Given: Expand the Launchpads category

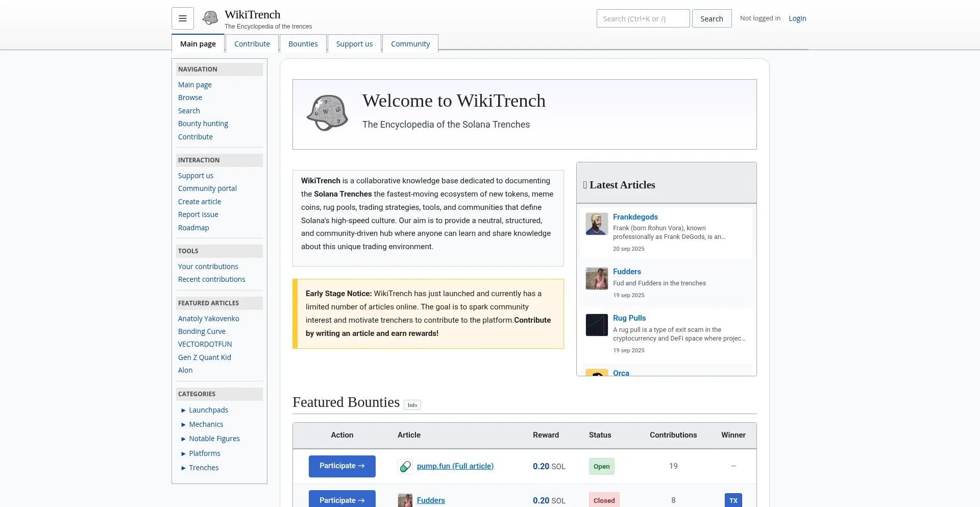Looking at the screenshot, I should (184, 410).
